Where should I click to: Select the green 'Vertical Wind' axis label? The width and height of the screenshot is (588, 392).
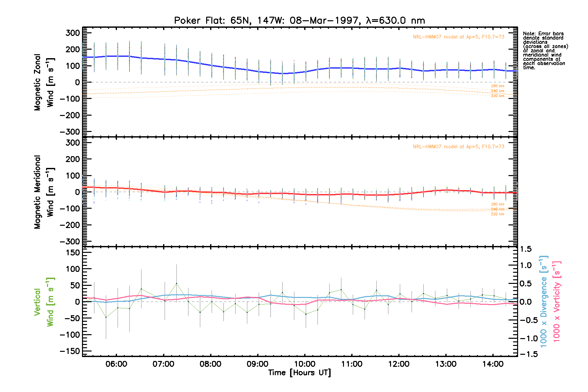(44, 302)
